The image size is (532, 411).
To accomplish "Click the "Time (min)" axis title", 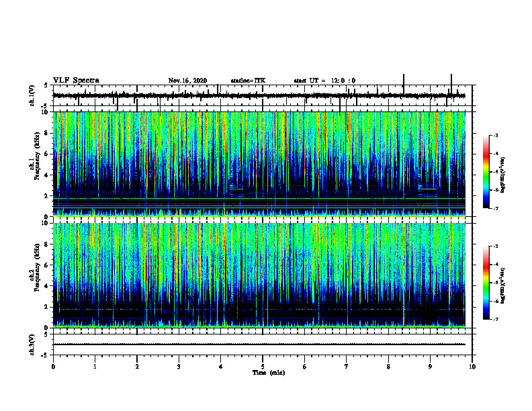I will (x=269, y=373).
